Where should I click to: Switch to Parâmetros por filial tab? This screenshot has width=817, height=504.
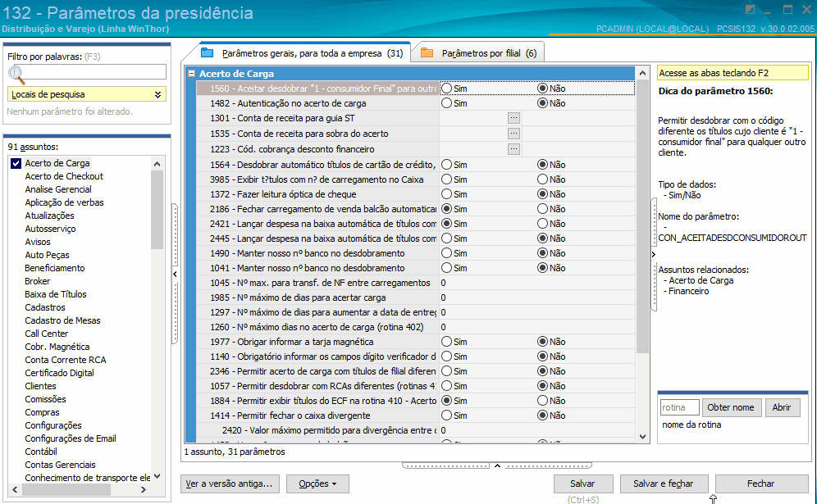pos(479,53)
